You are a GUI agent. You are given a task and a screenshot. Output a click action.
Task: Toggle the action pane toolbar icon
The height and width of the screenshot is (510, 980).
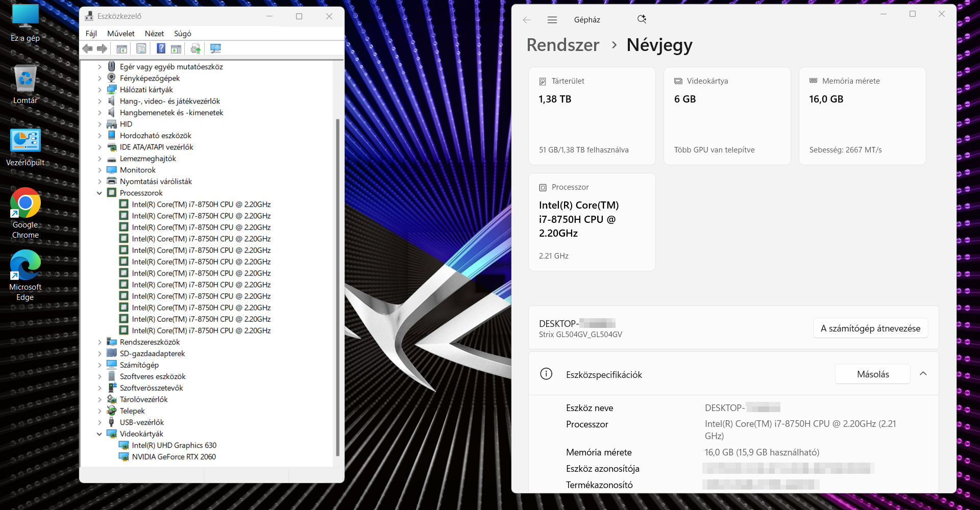176,48
